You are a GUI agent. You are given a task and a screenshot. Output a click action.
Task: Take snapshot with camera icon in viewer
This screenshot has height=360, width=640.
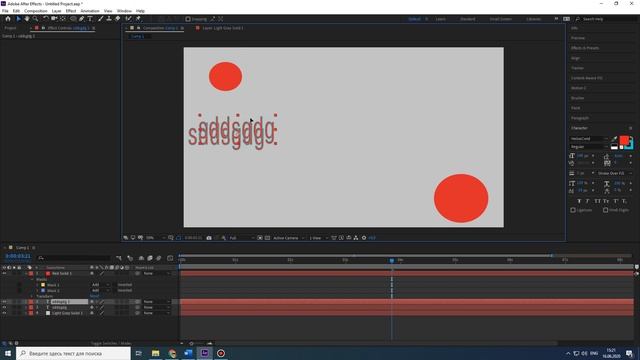pyautogui.click(x=209, y=238)
